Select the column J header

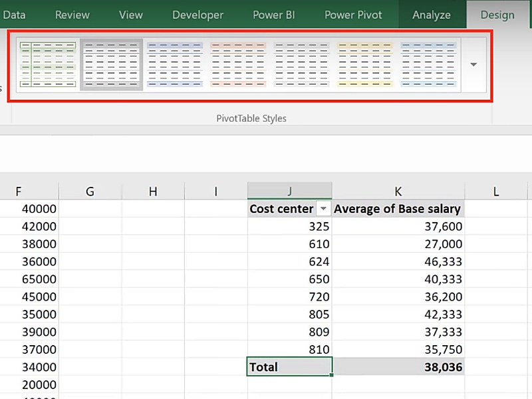[289, 192]
